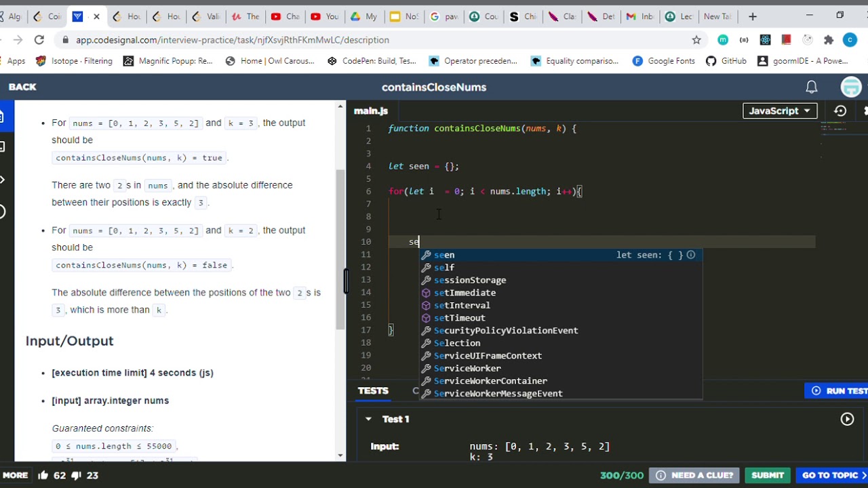
Task: Show details for the seen suggestion info icon
Action: (x=690, y=255)
